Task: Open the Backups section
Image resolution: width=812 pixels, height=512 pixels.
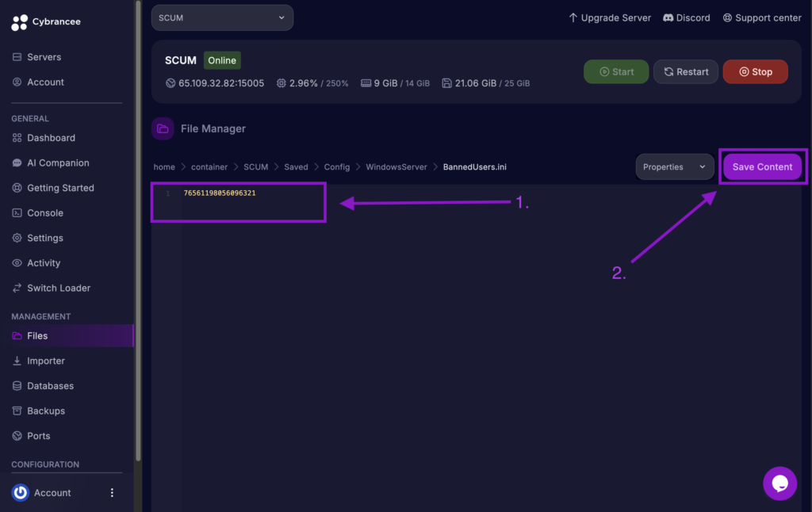Action: click(44, 411)
